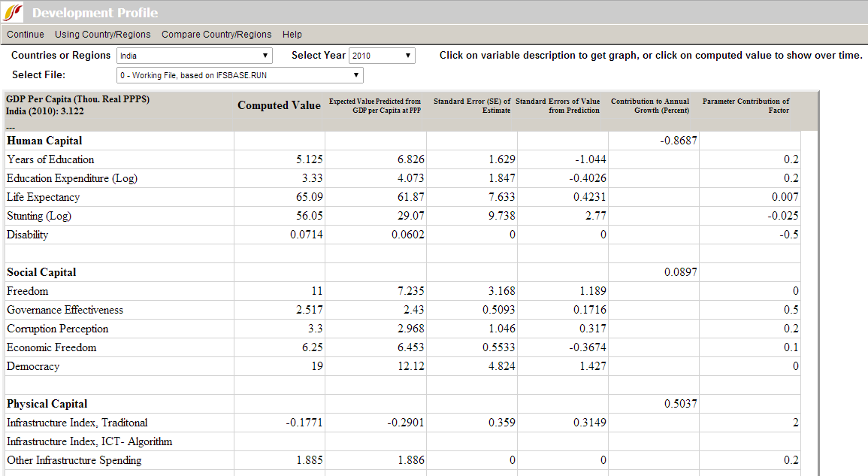Select the Corruption Perception row label
This screenshot has width=868, height=476.
(x=57, y=329)
